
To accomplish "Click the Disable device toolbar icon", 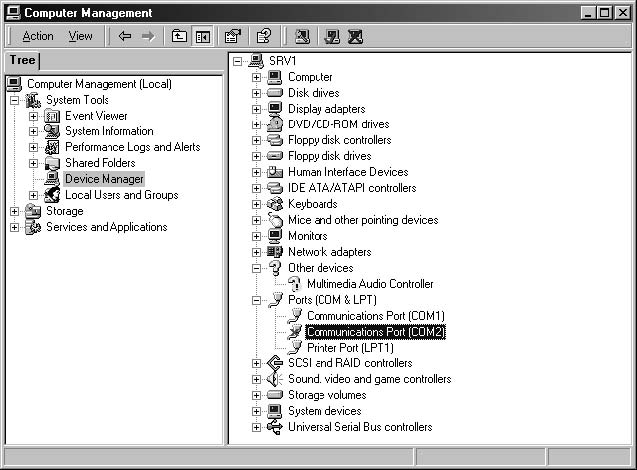I will coord(332,37).
